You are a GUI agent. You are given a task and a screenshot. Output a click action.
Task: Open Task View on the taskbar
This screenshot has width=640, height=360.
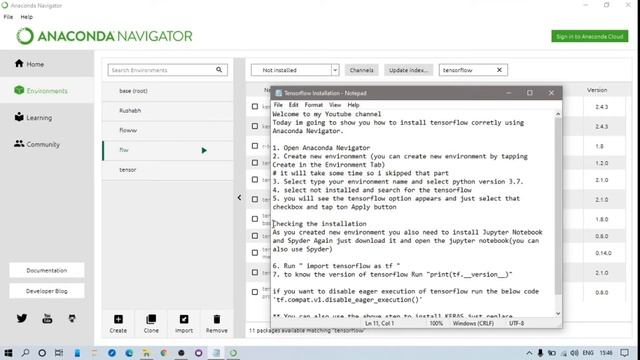(x=59, y=353)
